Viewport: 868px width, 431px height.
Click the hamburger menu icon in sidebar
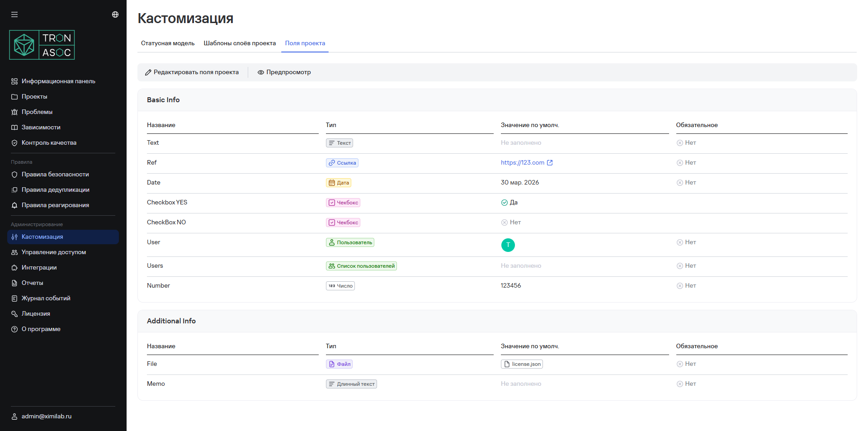(x=14, y=14)
